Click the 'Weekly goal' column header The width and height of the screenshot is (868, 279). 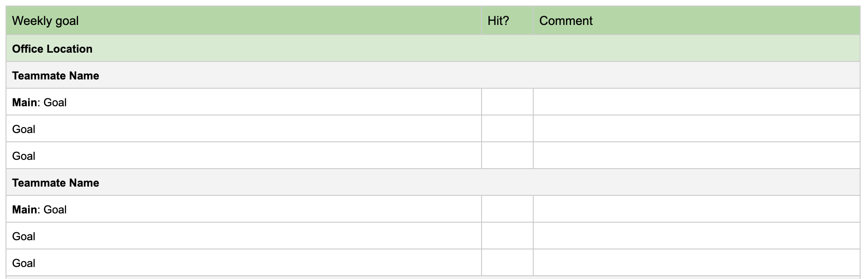tap(45, 21)
